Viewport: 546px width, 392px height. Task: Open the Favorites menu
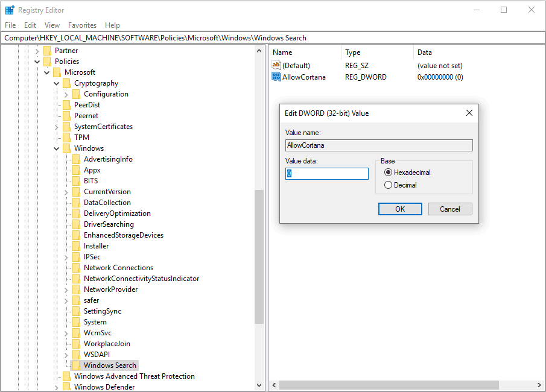(82, 25)
